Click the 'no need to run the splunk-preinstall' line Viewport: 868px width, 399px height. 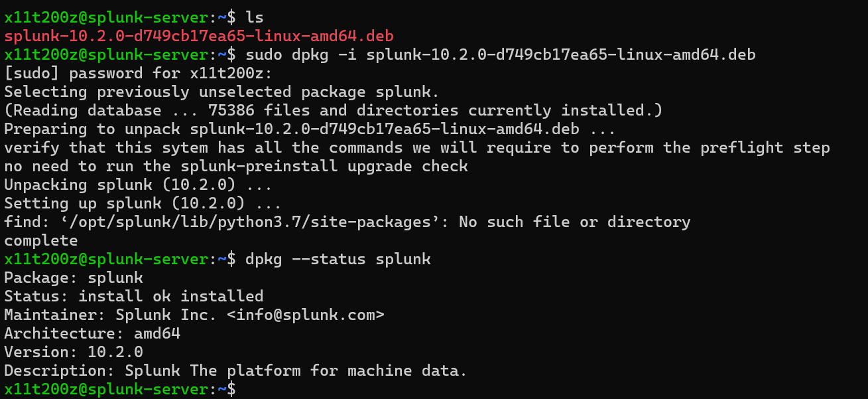[236, 166]
